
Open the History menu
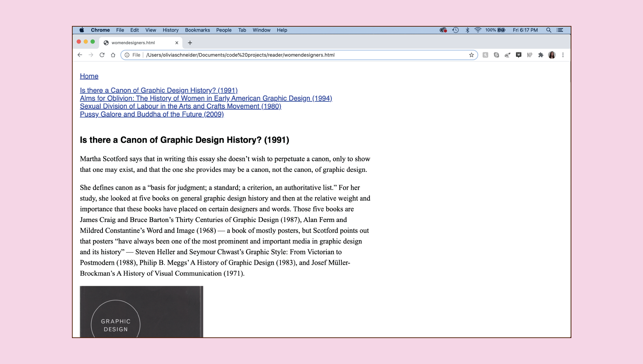coord(171,30)
